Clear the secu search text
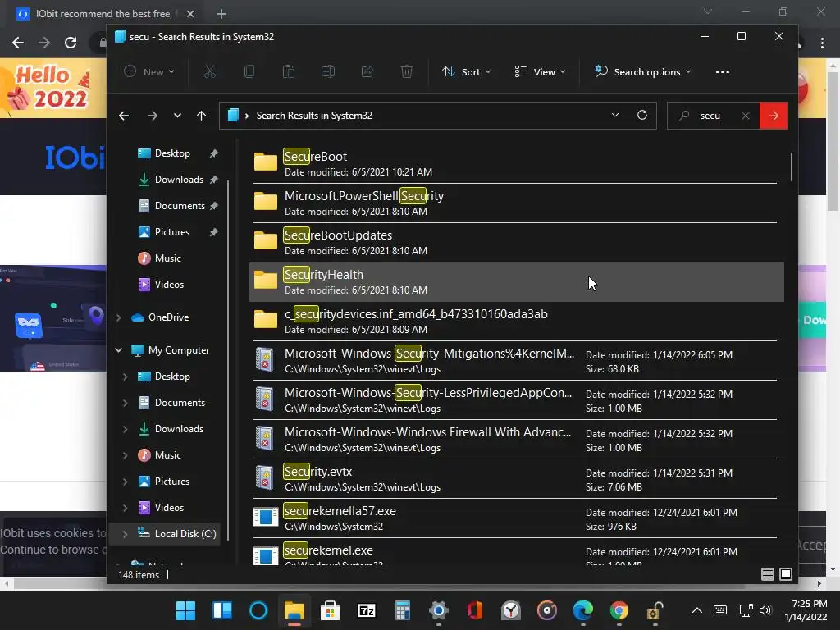The width and height of the screenshot is (840, 630). click(x=745, y=116)
